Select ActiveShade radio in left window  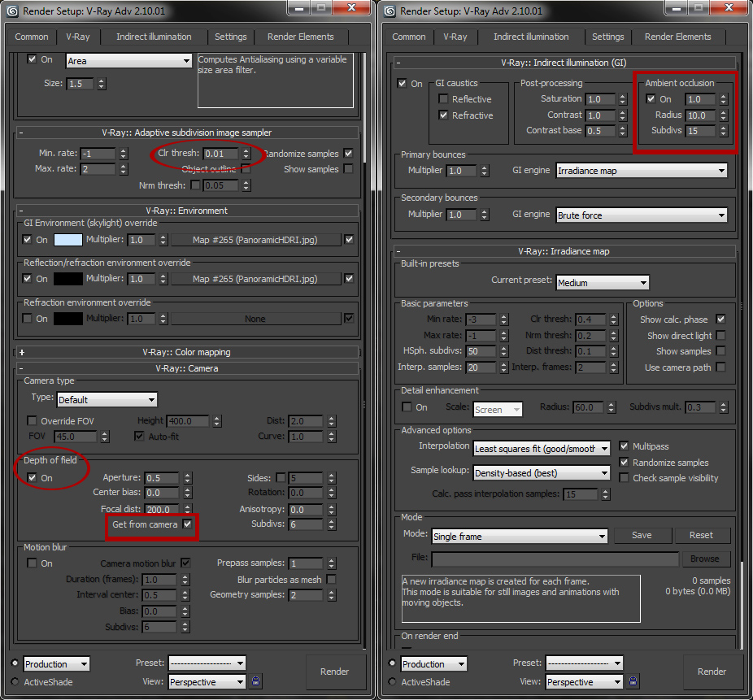(15, 682)
